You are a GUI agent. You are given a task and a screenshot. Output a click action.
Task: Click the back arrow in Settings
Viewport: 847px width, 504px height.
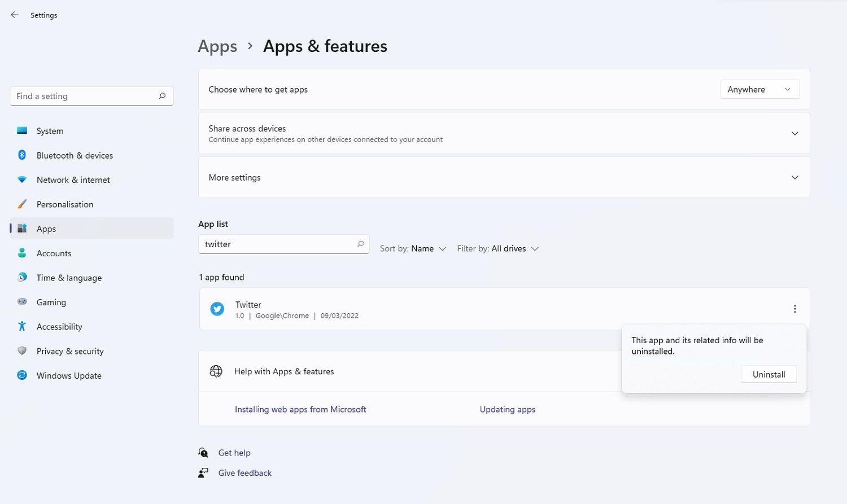pyautogui.click(x=15, y=15)
